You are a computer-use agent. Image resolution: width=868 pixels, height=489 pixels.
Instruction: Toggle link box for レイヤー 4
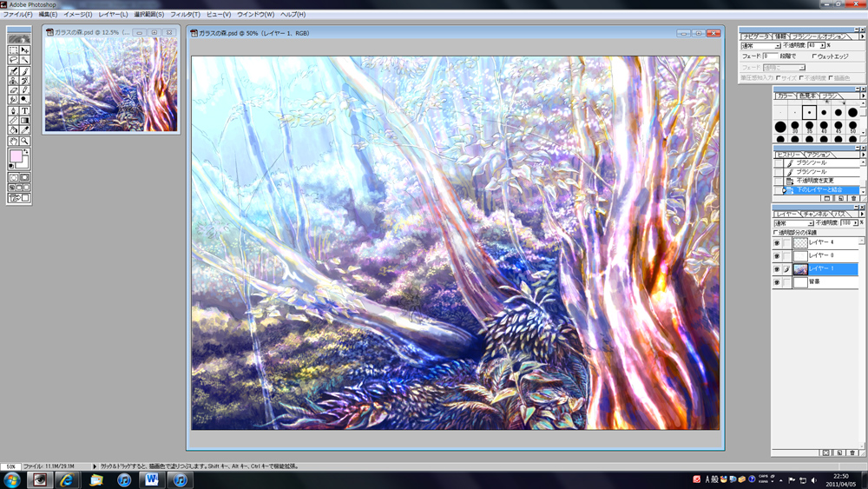point(786,243)
